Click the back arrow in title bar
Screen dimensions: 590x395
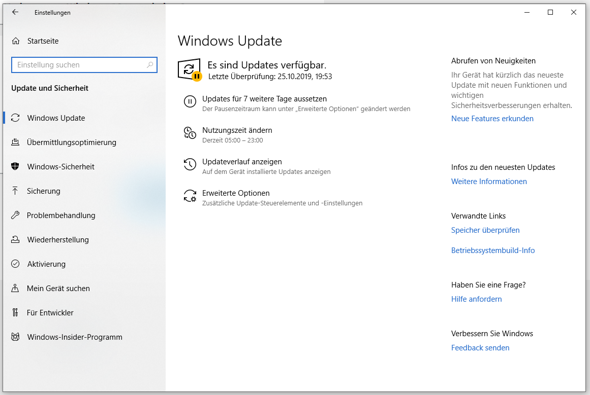coord(15,12)
